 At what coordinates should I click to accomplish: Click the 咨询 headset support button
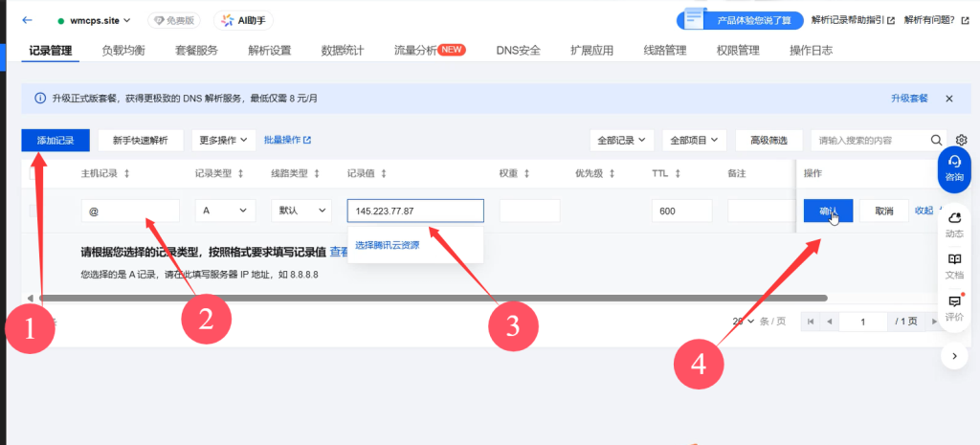coord(954,168)
